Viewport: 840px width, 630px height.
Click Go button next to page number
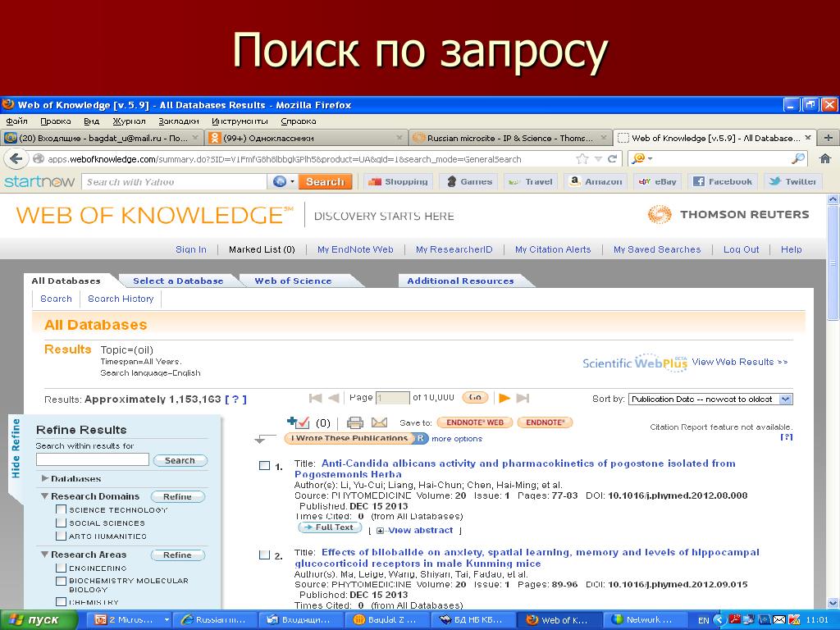coord(475,398)
